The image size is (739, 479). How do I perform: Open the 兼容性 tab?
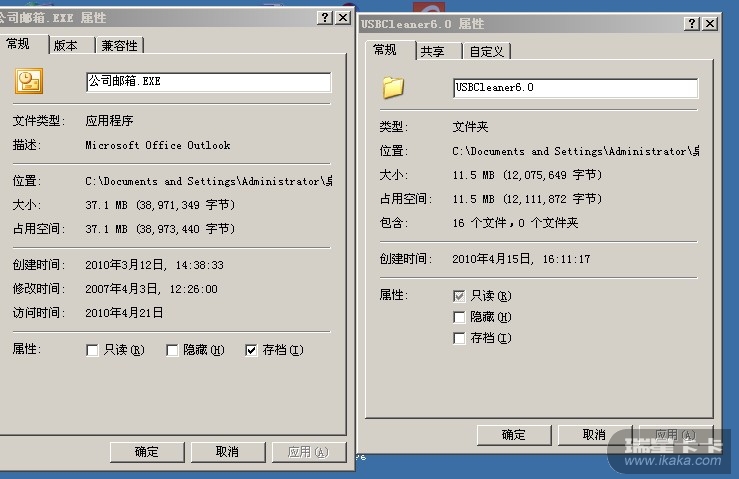[120, 45]
